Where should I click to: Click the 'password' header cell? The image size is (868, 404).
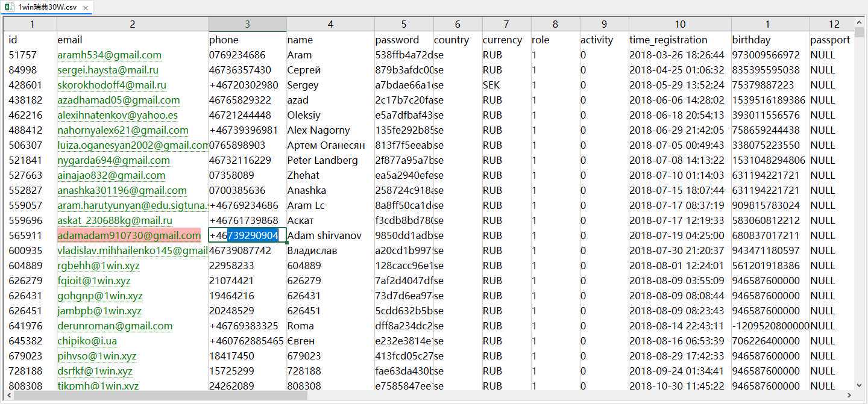pyautogui.click(x=404, y=40)
